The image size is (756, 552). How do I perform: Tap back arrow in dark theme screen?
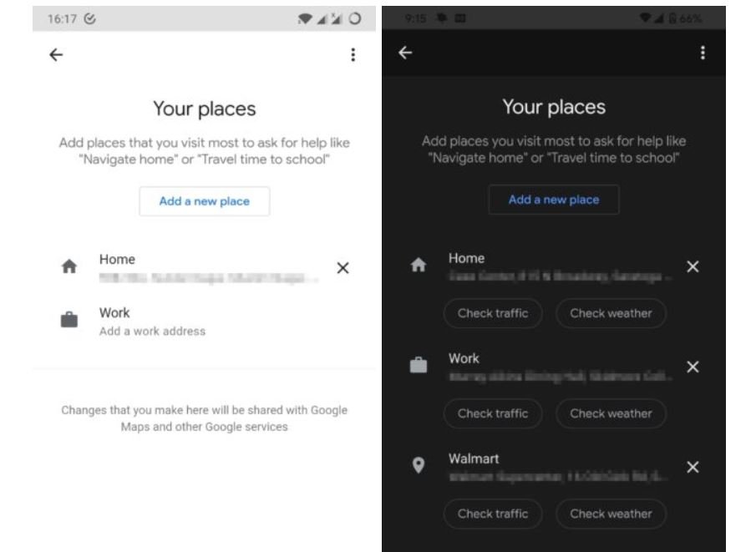[405, 53]
